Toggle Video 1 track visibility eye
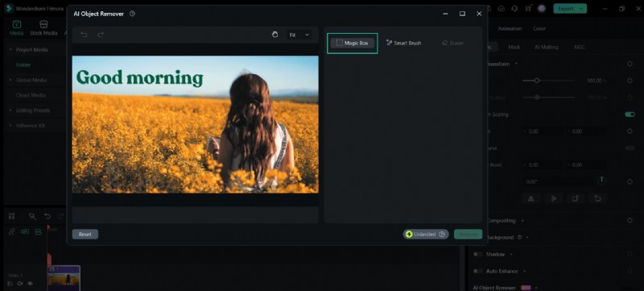This screenshot has height=291, width=644. point(30,284)
